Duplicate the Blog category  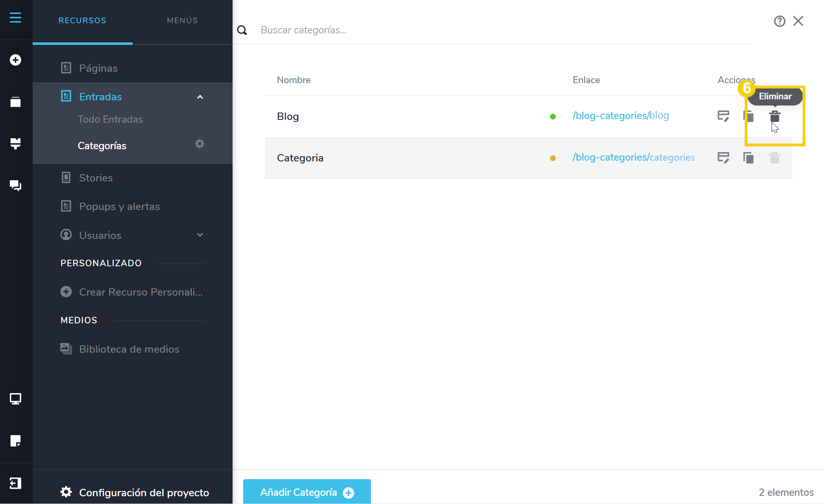click(x=748, y=116)
